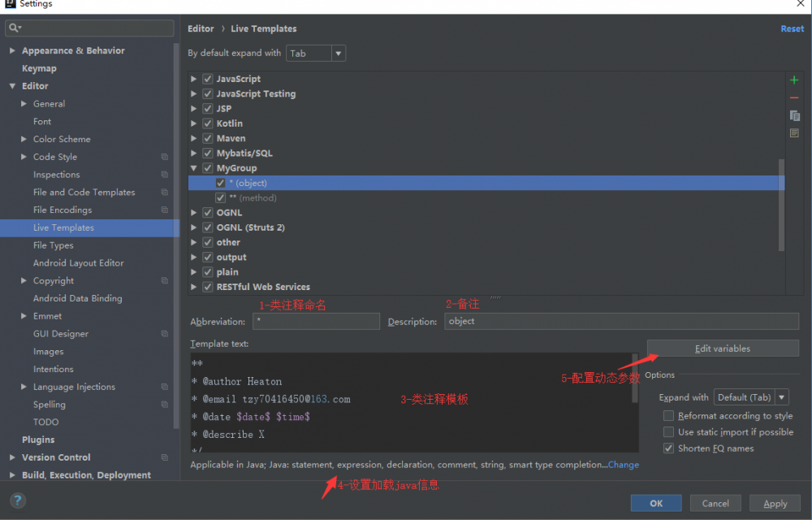Open the 'By default expand with' dropdown

339,53
